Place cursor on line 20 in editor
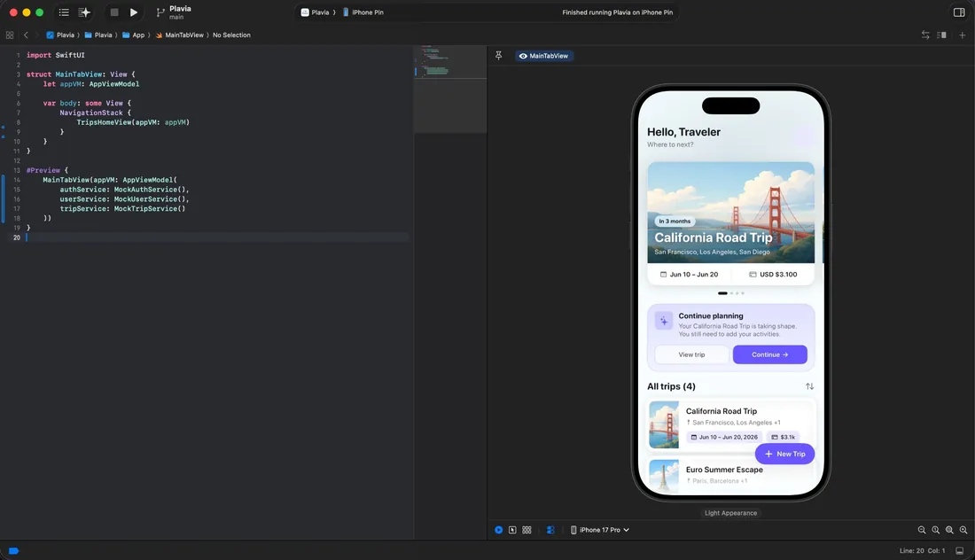 [218, 237]
